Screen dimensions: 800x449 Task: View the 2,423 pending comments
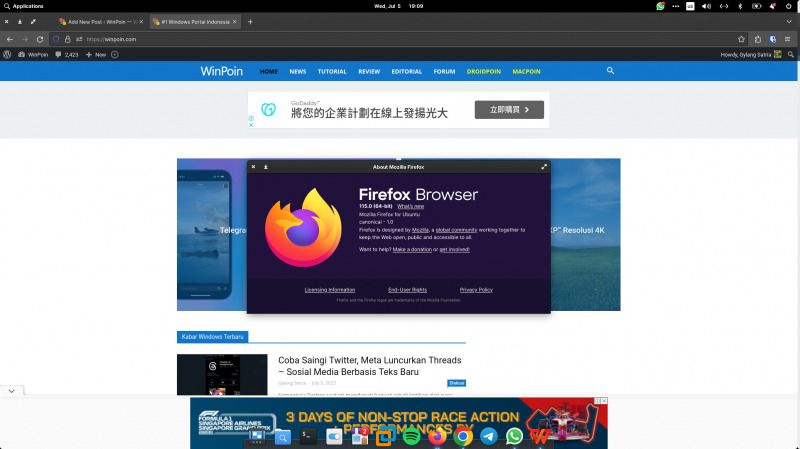point(67,55)
